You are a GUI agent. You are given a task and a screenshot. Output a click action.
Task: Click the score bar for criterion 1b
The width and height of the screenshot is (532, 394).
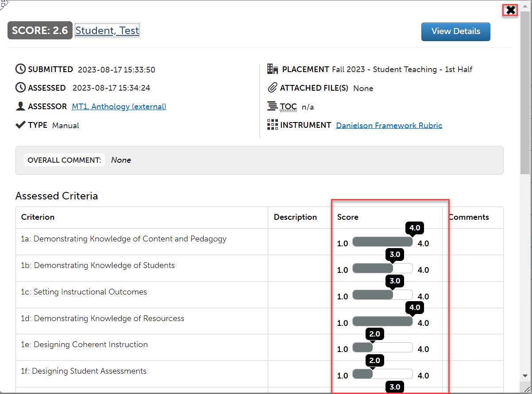pos(382,268)
